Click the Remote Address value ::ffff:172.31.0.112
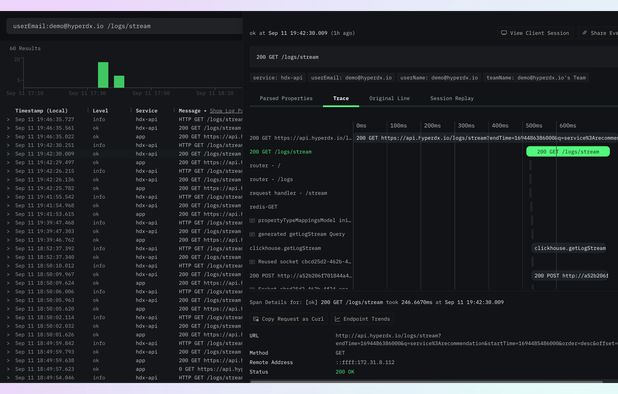Viewport: 618px width, 394px height. [x=365, y=362]
